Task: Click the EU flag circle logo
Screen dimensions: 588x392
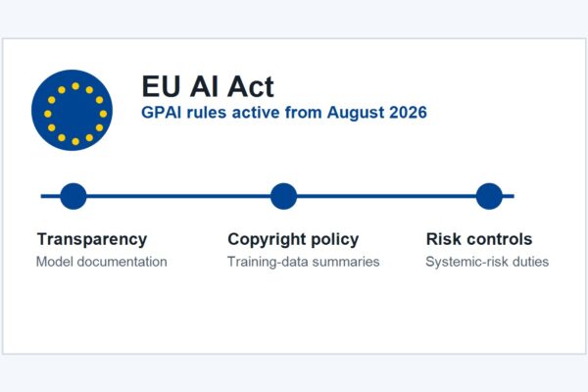Action: click(72, 111)
